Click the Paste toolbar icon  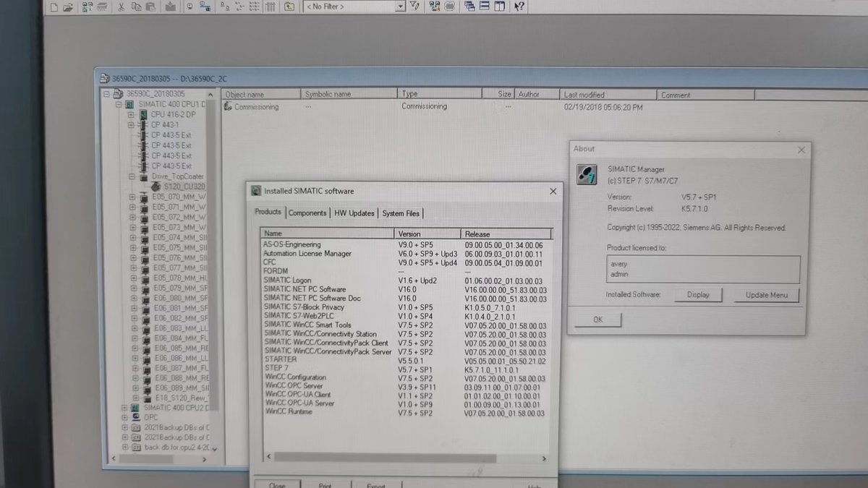(150, 7)
